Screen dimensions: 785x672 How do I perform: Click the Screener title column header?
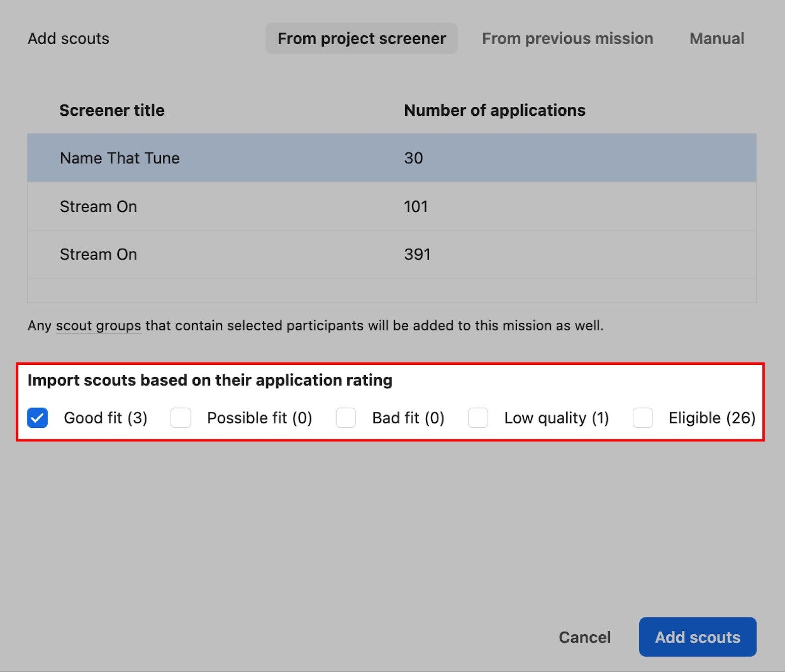(x=112, y=110)
